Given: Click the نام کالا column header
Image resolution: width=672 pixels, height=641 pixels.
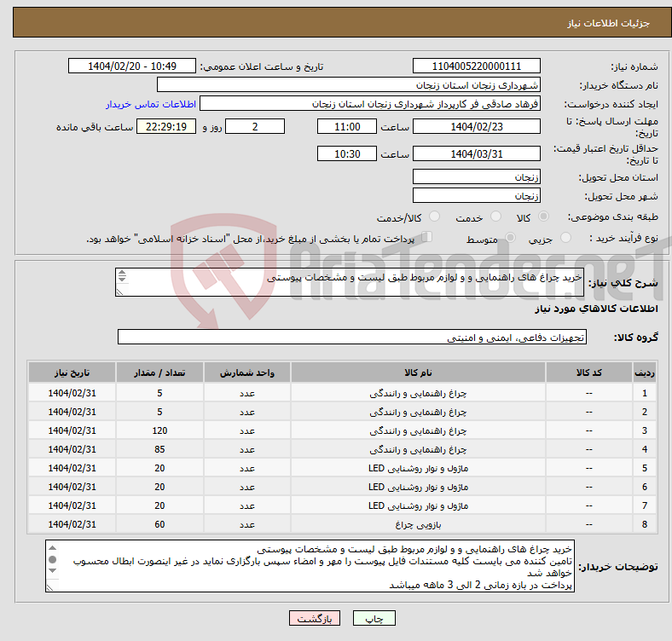Looking at the screenshot, I should click(x=418, y=372).
